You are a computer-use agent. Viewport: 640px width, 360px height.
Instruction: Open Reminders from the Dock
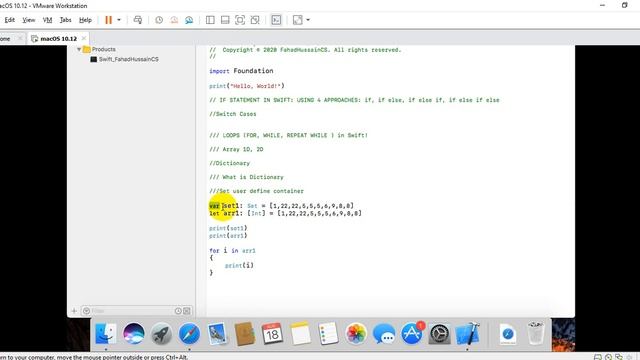(328, 334)
